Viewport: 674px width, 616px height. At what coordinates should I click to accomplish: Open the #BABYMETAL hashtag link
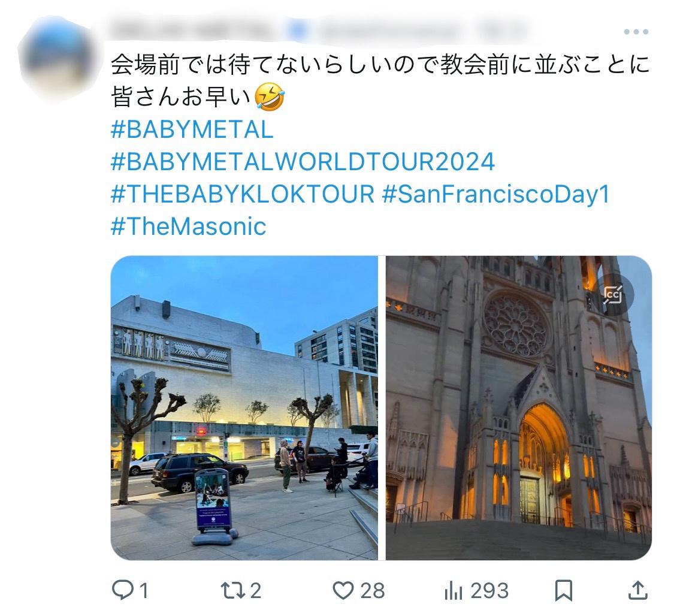click(192, 129)
